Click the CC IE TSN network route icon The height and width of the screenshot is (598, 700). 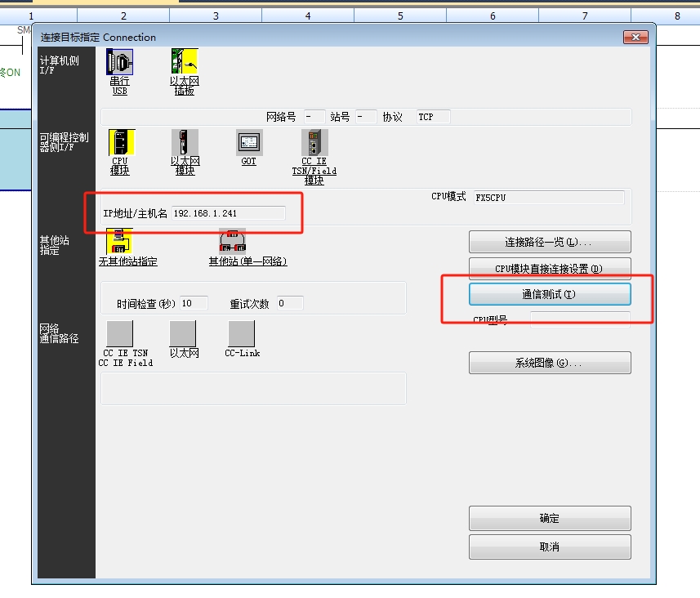(119, 333)
